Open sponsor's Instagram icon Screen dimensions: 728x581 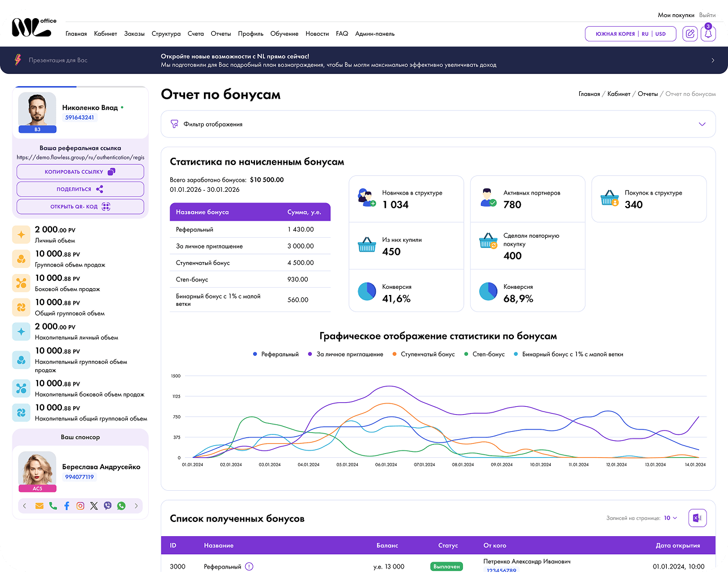pyautogui.click(x=80, y=506)
